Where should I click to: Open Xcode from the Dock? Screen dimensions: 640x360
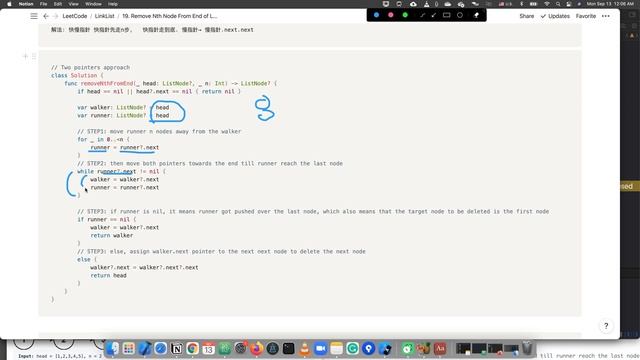[144, 349]
